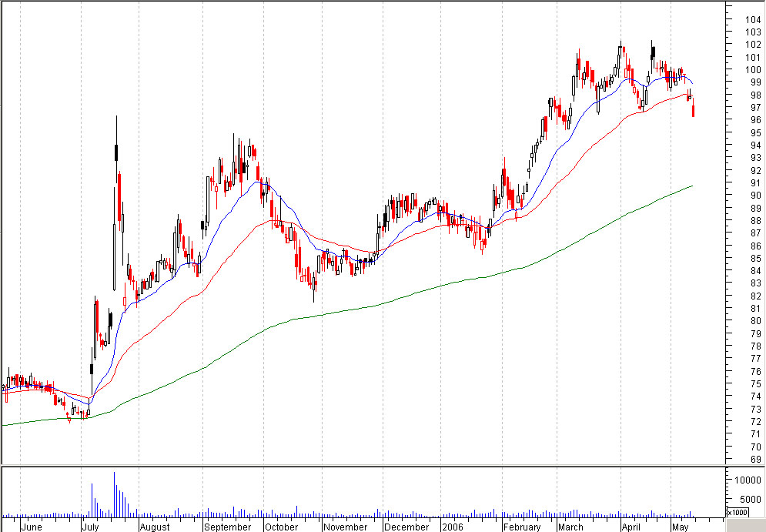Click the October axis label
Screen dimensions: 766x532
point(282,527)
